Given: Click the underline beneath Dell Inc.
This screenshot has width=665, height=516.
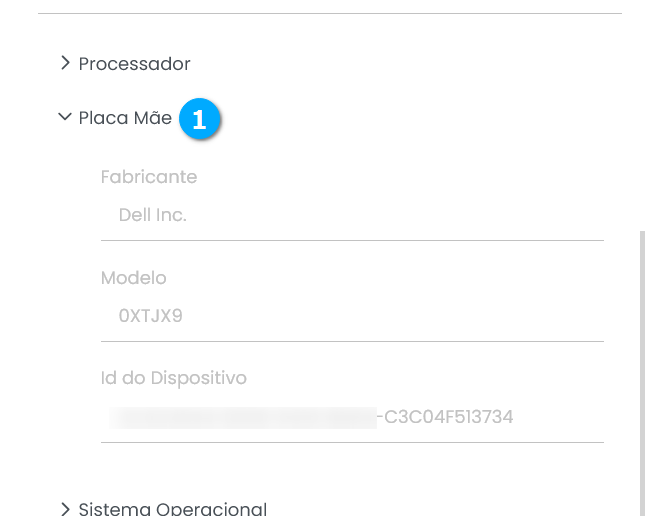Looking at the screenshot, I should [352, 240].
